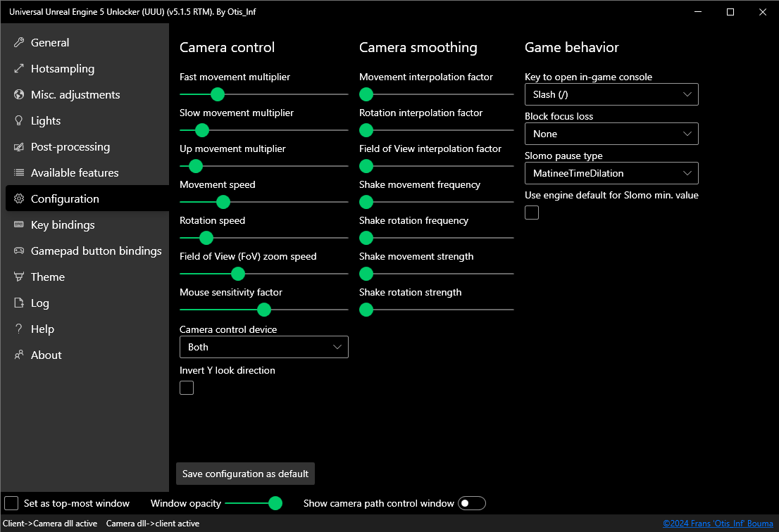The height and width of the screenshot is (532, 779).
Task: Click the Log document icon
Action: (x=19, y=303)
